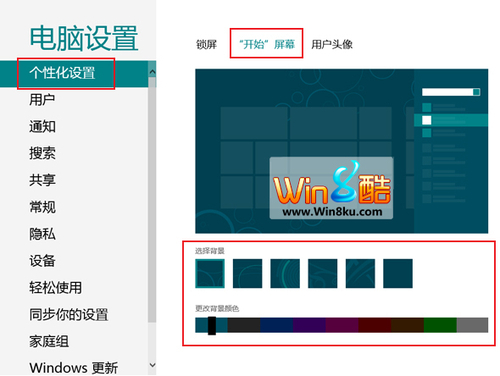
Task: Click the 电脑设置 title
Action: (x=84, y=38)
